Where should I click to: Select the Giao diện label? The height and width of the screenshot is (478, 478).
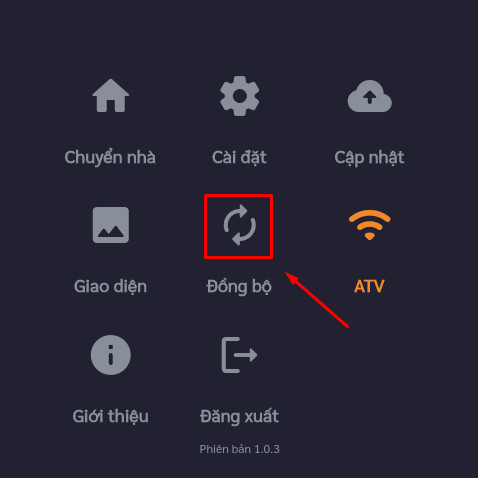coord(110,287)
